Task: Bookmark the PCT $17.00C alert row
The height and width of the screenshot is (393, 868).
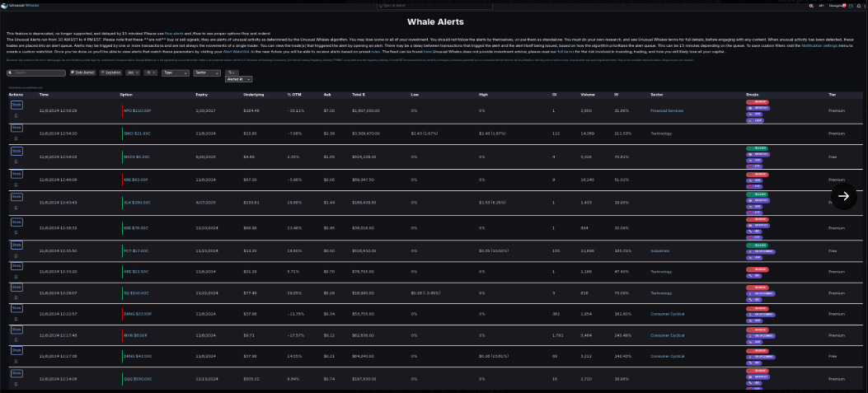Action: [16, 255]
